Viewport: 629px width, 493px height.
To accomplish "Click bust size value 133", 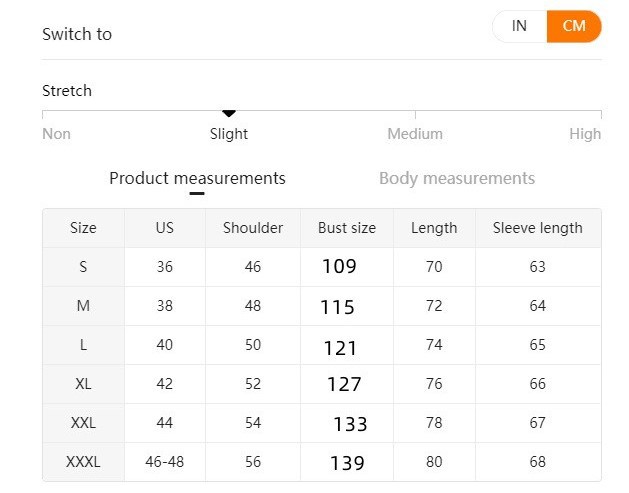I will [350, 424].
